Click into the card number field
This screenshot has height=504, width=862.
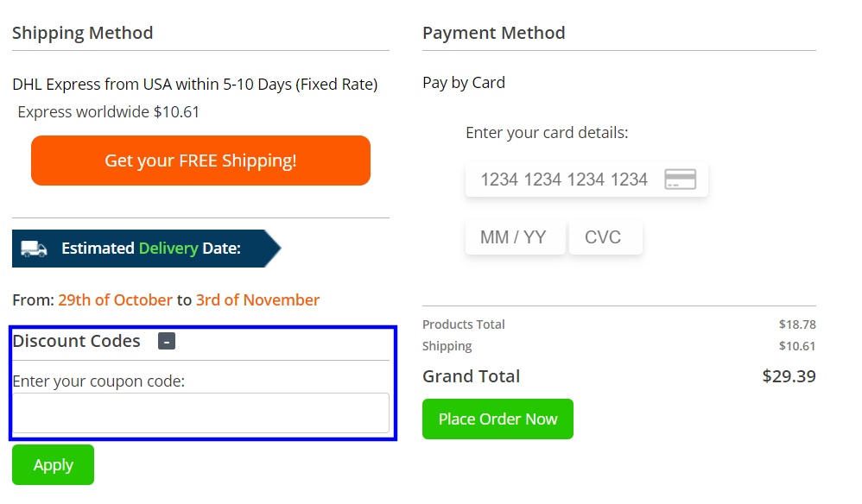[564, 180]
